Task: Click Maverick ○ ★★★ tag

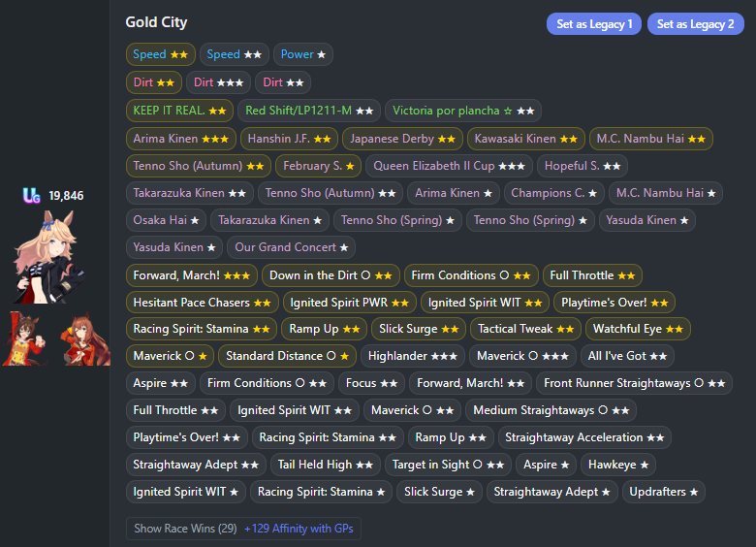Action: (x=522, y=356)
